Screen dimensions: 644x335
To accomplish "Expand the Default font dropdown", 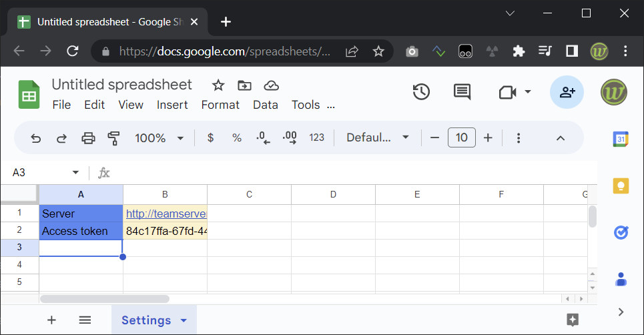I will click(x=378, y=137).
